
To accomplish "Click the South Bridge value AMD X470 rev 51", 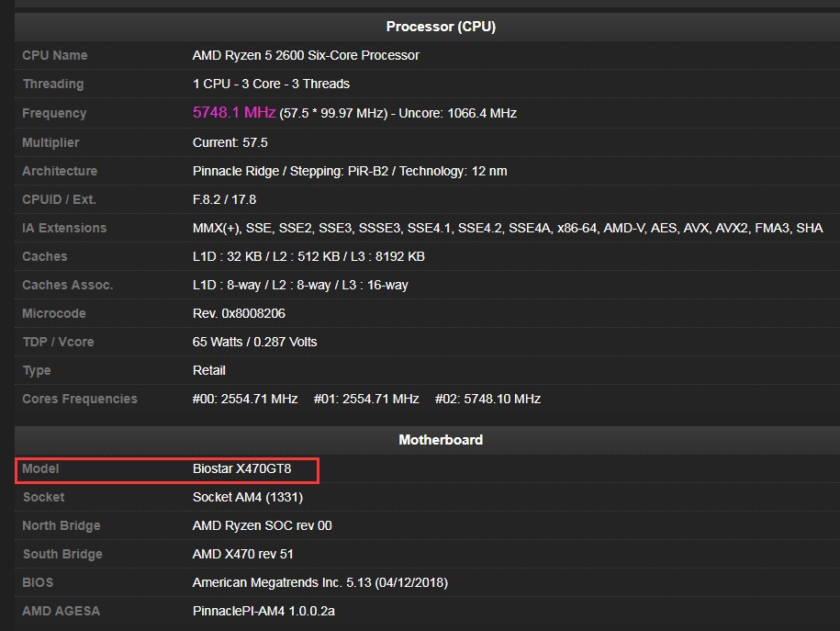I will pos(242,554).
